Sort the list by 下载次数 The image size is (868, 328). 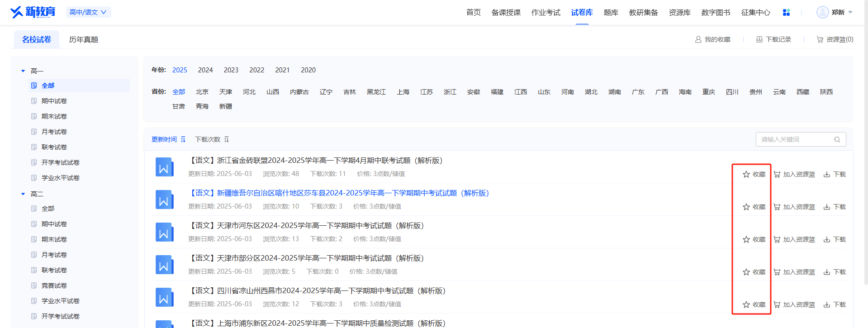click(x=212, y=139)
